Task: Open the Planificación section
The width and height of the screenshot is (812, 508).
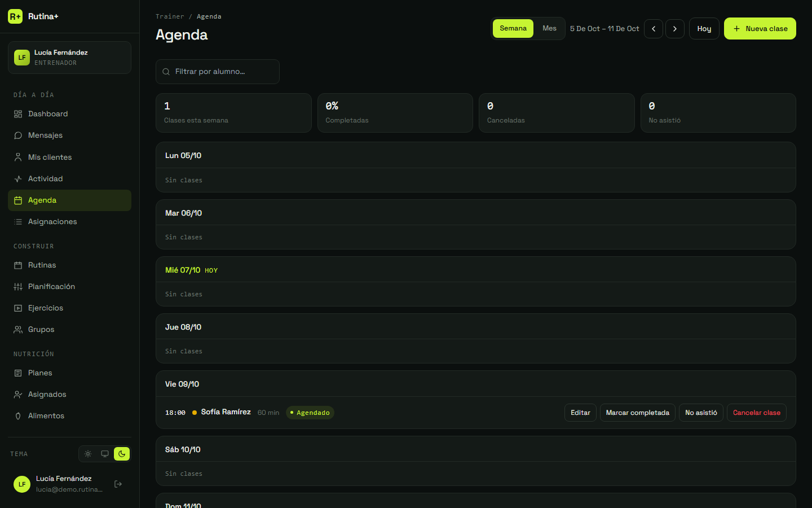Action: (x=69, y=287)
